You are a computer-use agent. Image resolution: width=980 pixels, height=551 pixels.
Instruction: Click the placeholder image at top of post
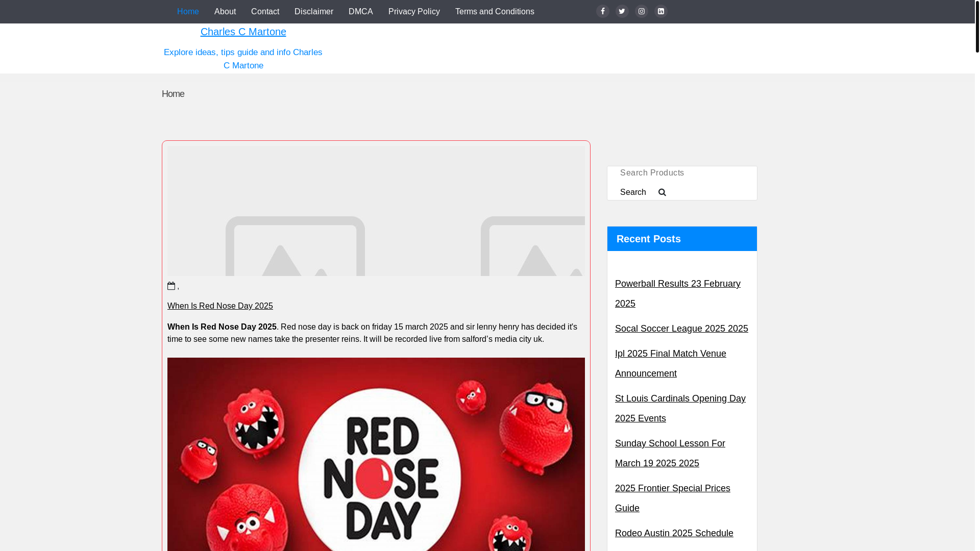click(376, 211)
